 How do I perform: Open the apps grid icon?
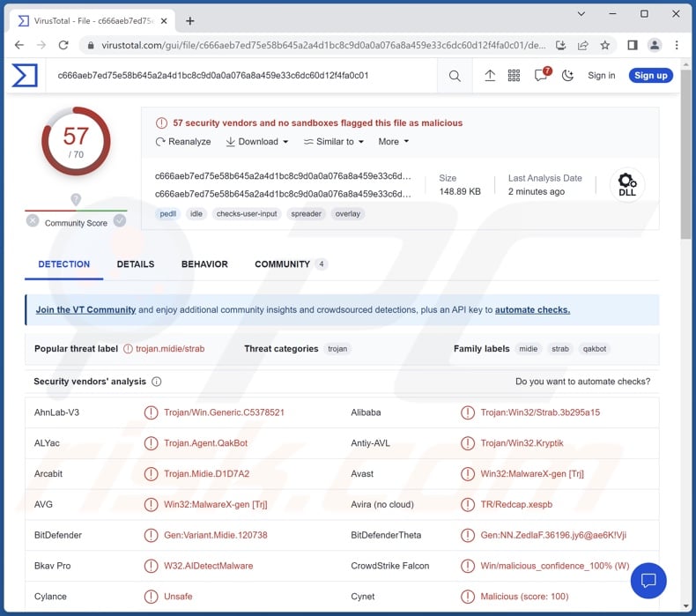tap(514, 76)
